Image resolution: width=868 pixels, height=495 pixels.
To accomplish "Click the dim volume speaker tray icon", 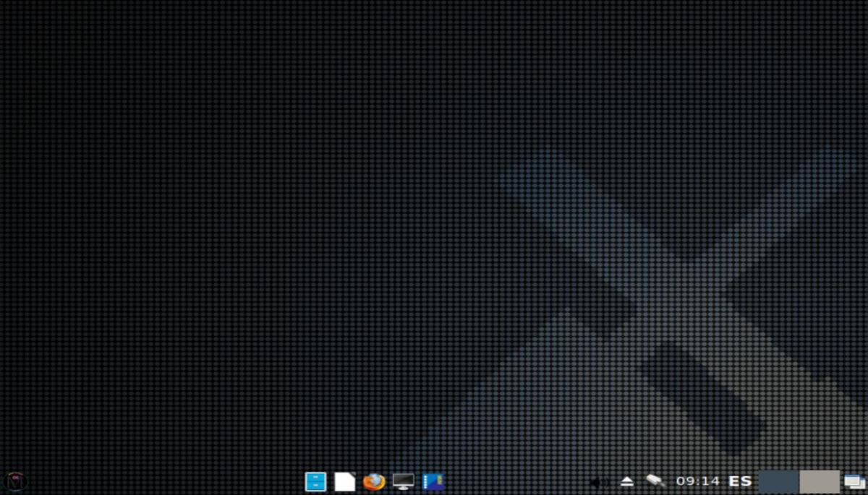I will coord(597,481).
